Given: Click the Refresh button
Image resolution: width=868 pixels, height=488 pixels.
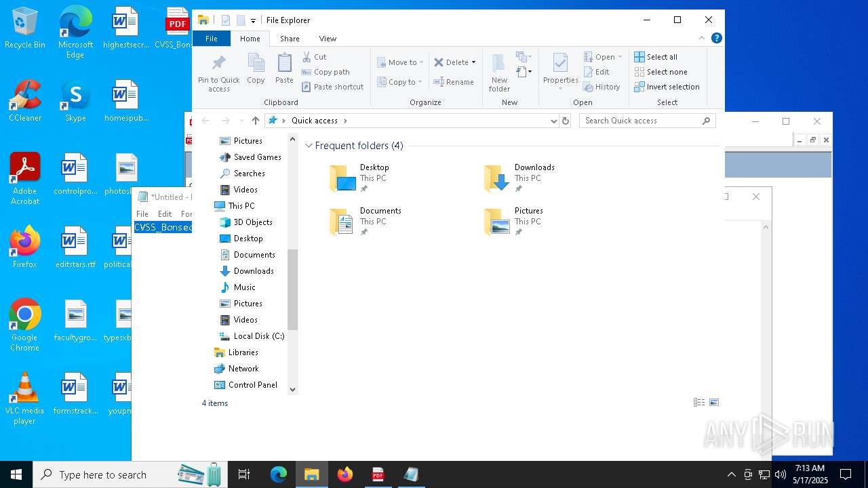Looking at the screenshot, I should (566, 121).
